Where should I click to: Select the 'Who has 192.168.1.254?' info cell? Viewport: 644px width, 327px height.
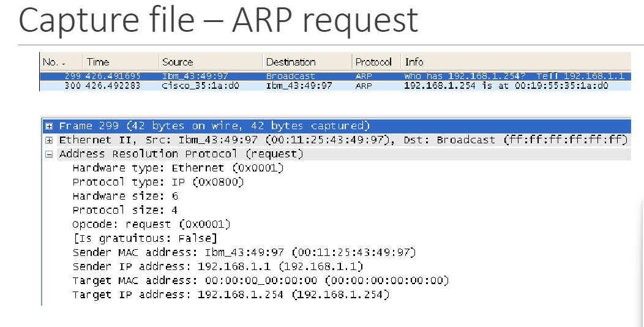coord(514,76)
